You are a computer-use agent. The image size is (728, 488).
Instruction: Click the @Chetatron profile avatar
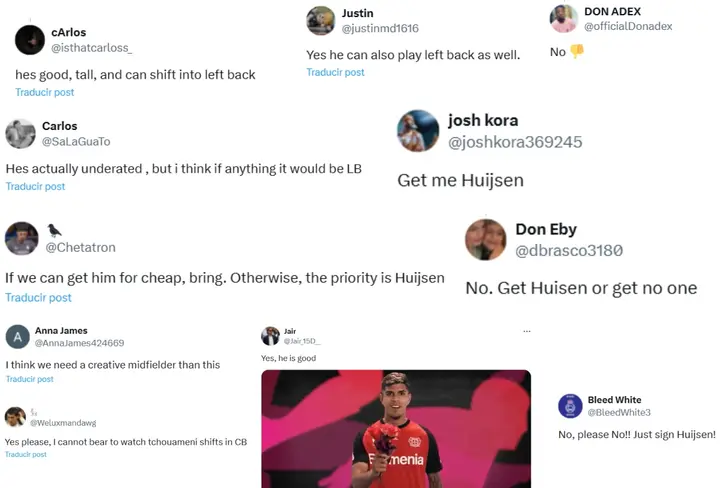click(22, 239)
